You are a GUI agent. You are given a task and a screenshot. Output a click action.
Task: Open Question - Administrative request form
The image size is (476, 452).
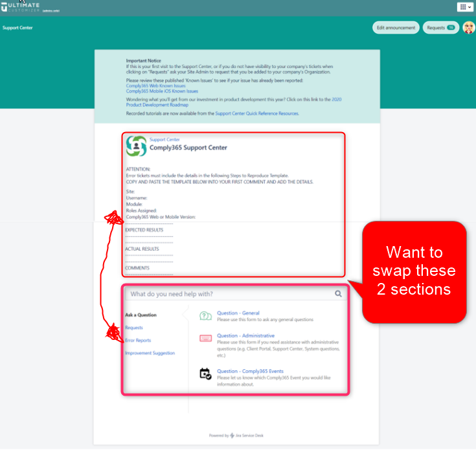pos(245,335)
